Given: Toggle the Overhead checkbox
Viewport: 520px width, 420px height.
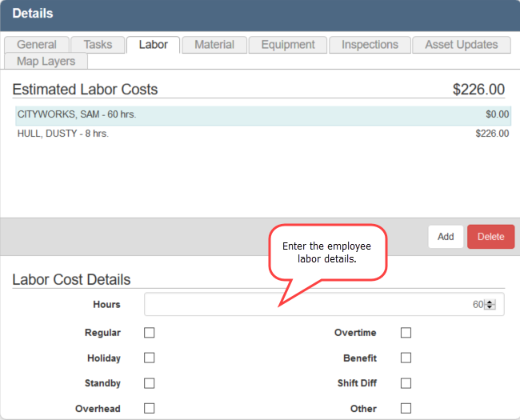Looking at the screenshot, I should pyautogui.click(x=149, y=408).
